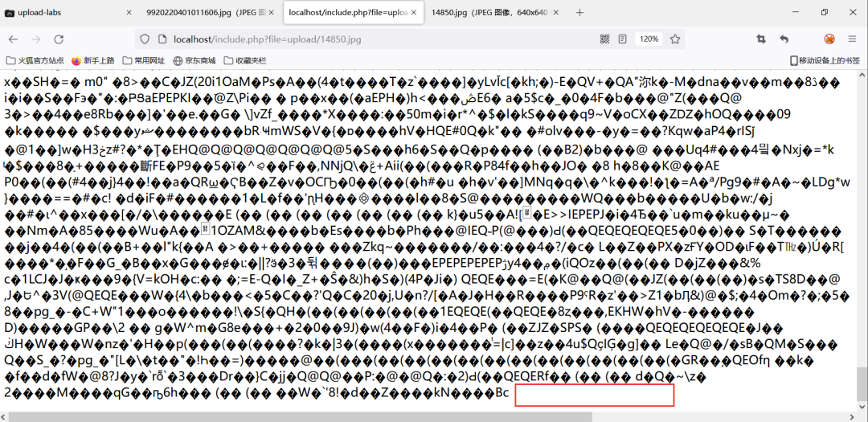The width and height of the screenshot is (868, 422).
Task: Click the shield tracking protection icon
Action: 144,39
